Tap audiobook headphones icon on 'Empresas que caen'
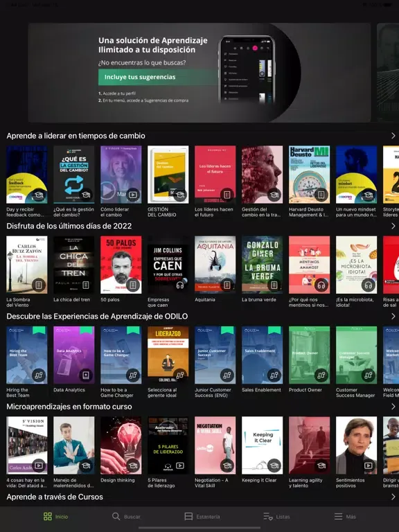399x532 pixels. 180,285
